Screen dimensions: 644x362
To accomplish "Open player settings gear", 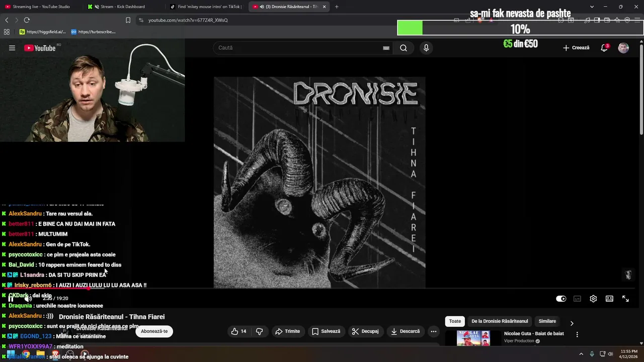I will point(593,299).
